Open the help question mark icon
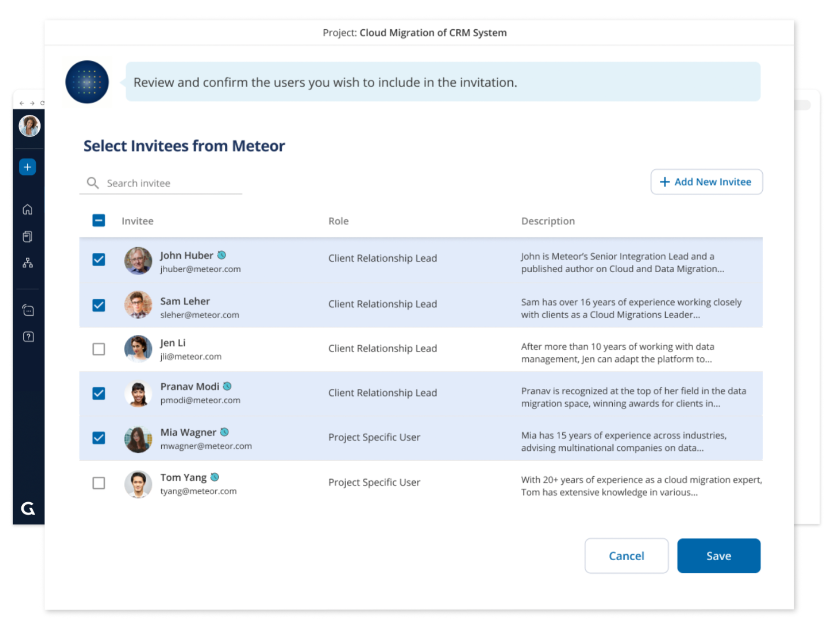Viewport: 840px width, 630px height. [28, 336]
